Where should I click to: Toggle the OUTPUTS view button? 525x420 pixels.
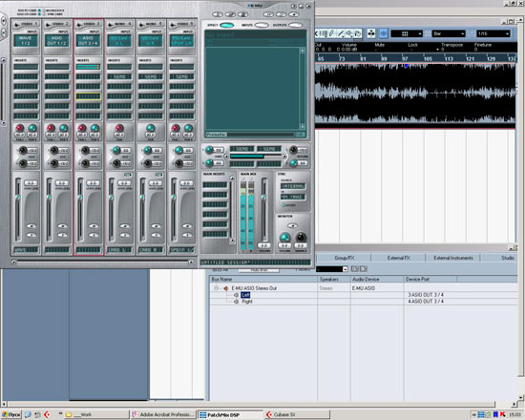point(295,25)
